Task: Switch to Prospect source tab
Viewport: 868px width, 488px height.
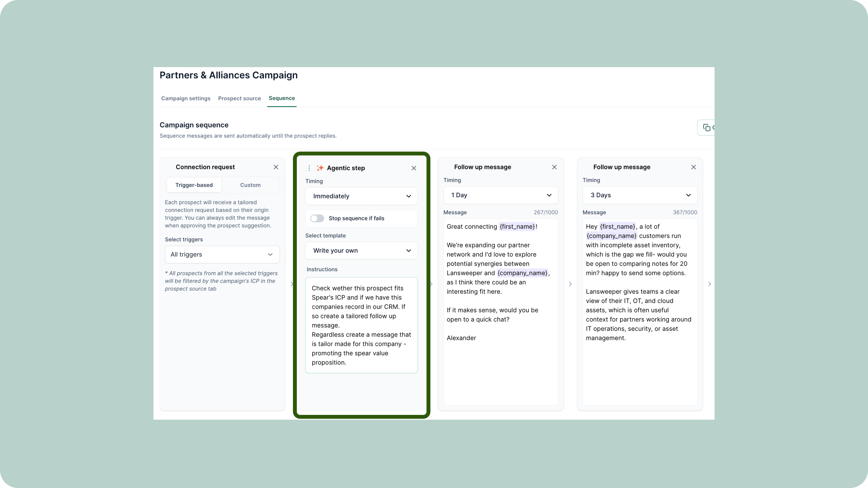Action: coord(239,98)
